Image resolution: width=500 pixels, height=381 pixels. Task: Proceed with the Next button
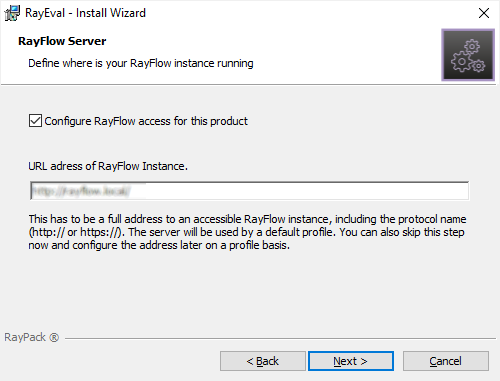pos(351,361)
